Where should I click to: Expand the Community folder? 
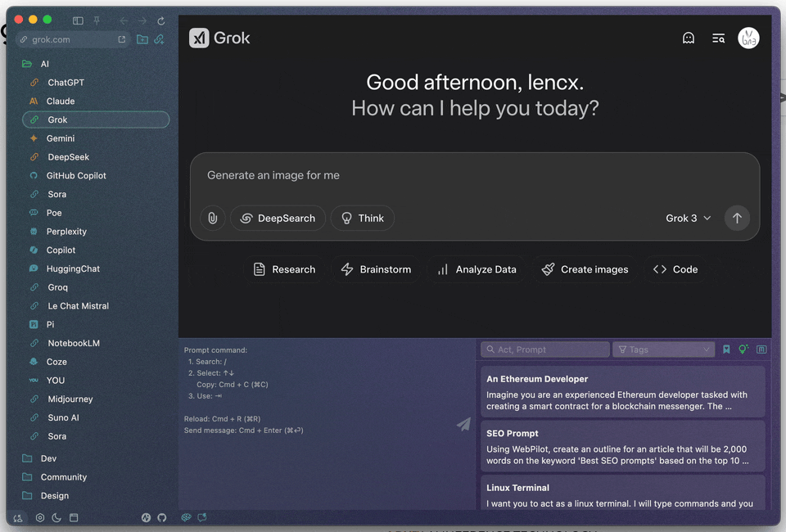tap(54, 477)
